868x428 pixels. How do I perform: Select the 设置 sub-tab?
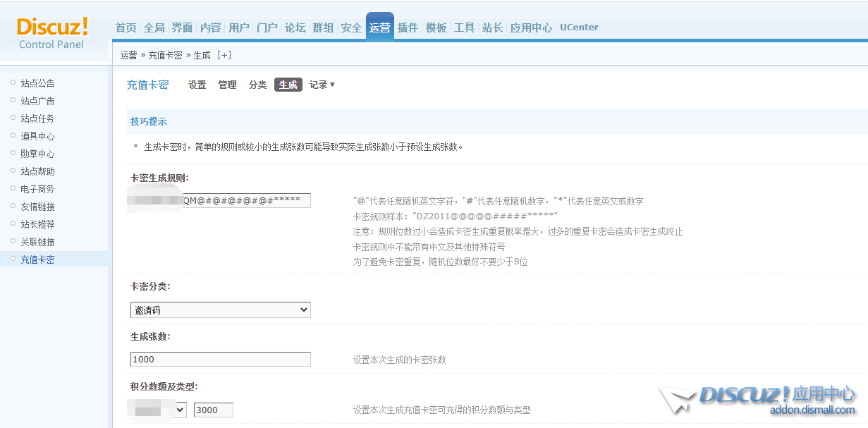pos(197,85)
